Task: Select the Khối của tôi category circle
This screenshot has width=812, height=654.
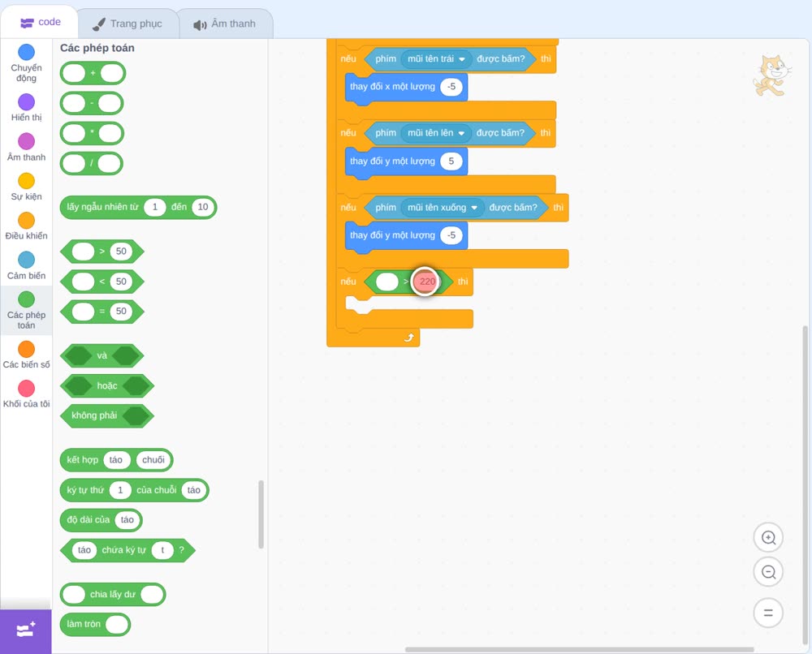Action: [x=27, y=388]
